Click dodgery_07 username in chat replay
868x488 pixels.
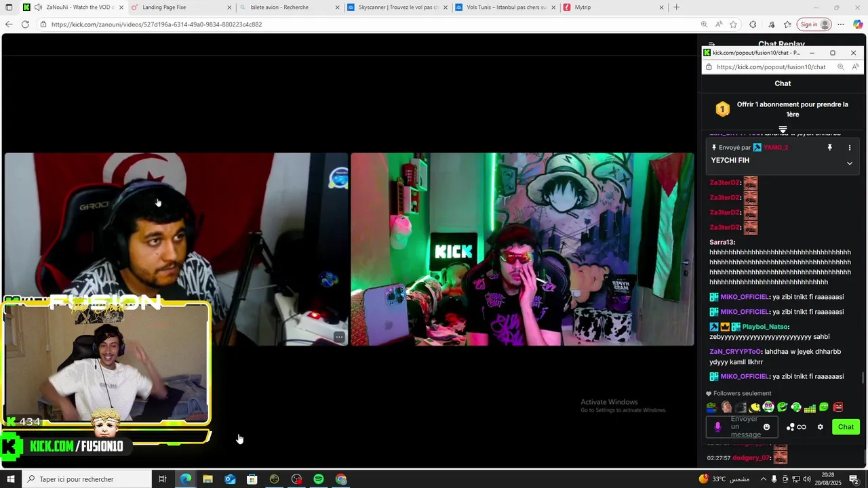(x=751, y=458)
